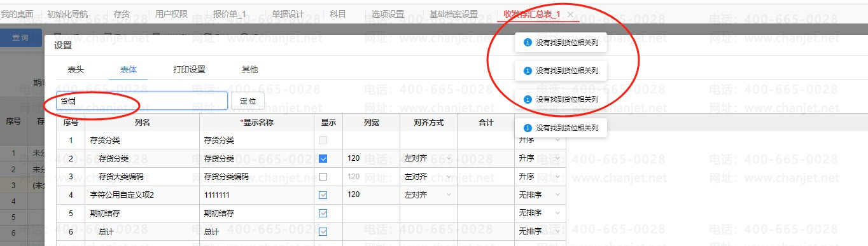Screen dimensions: 868x246
Task: Edit display name 1111111
Action: point(256,195)
